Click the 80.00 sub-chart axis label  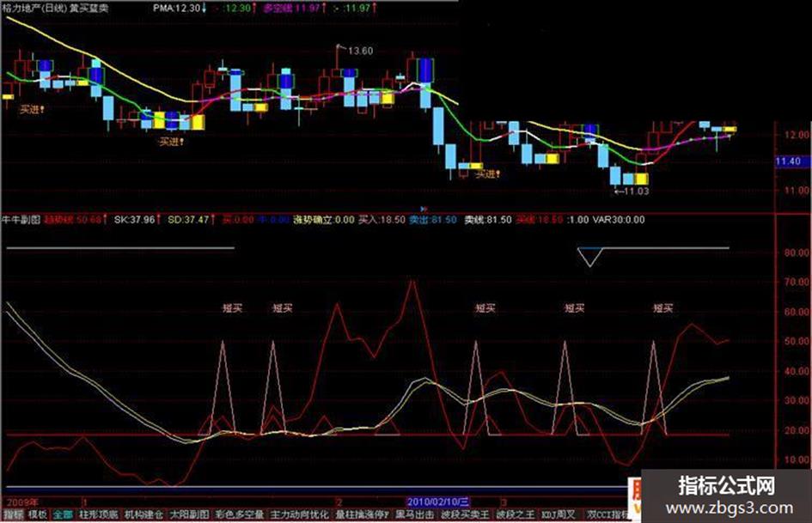(x=797, y=252)
